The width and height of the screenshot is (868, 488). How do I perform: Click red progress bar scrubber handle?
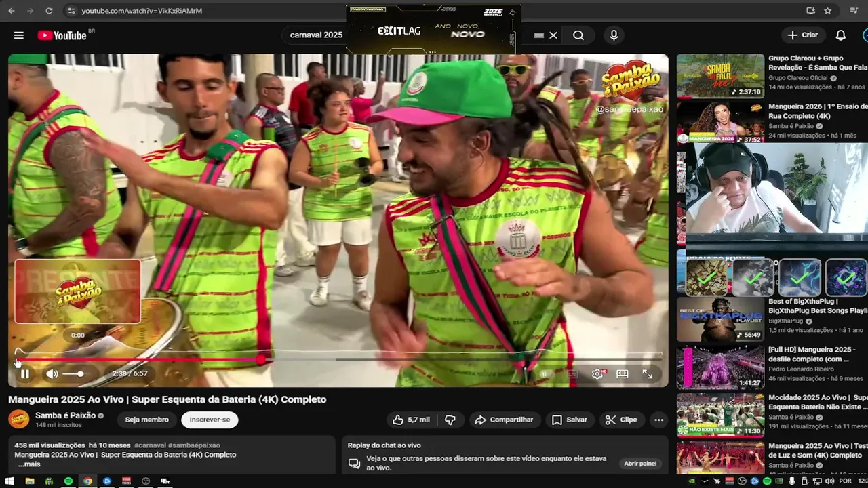pyautogui.click(x=261, y=360)
